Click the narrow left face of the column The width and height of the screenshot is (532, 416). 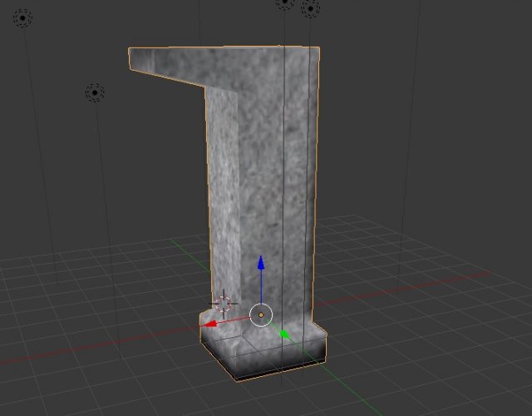[x=219, y=191]
